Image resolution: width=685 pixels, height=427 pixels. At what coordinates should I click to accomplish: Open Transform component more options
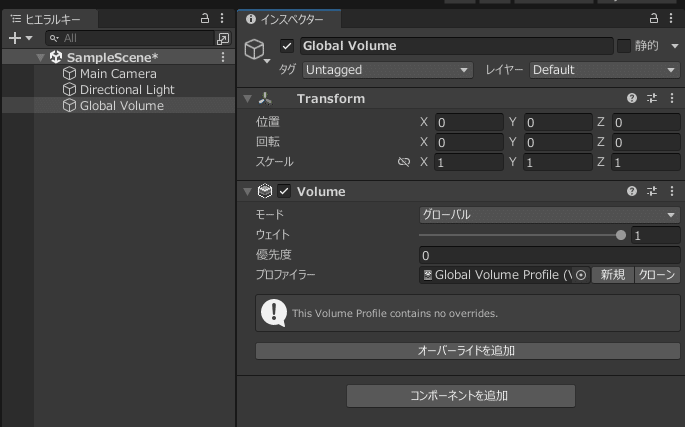672,98
